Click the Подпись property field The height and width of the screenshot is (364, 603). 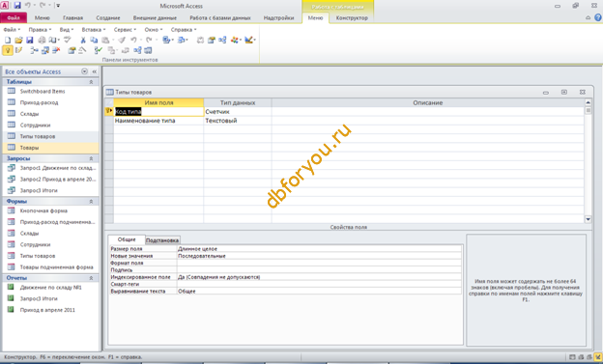319,270
